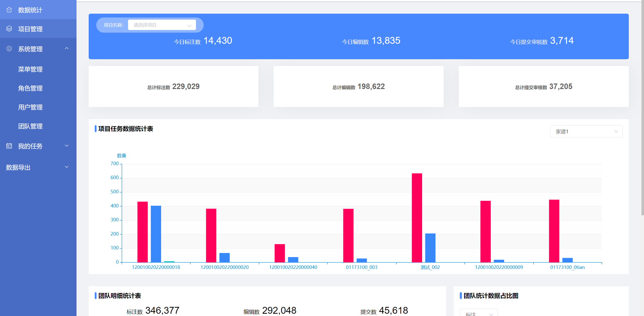Click 总计标注数 card 229,029
This screenshot has height=316, width=644.
(x=174, y=87)
